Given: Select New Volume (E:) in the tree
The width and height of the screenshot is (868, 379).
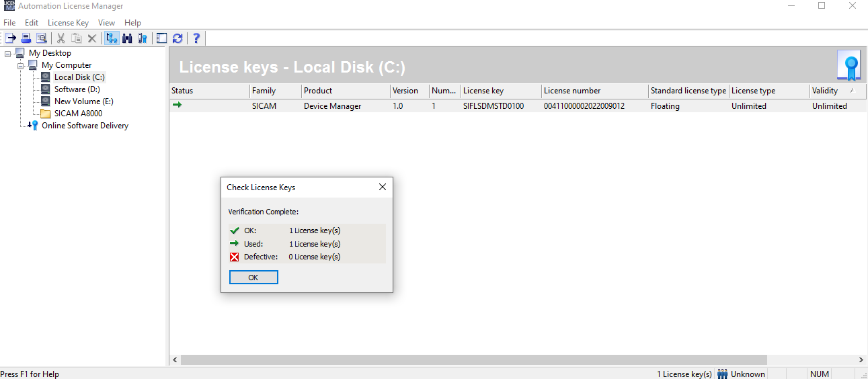Looking at the screenshot, I should pos(84,101).
